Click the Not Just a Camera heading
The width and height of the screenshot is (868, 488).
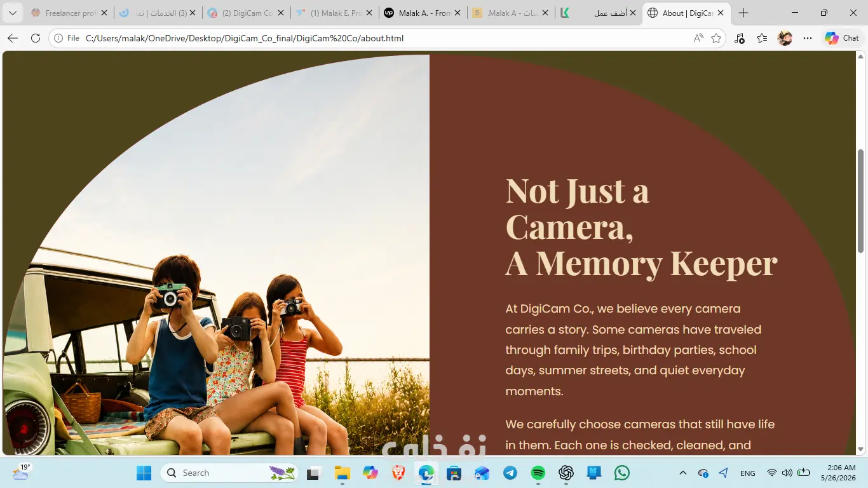[641, 227]
